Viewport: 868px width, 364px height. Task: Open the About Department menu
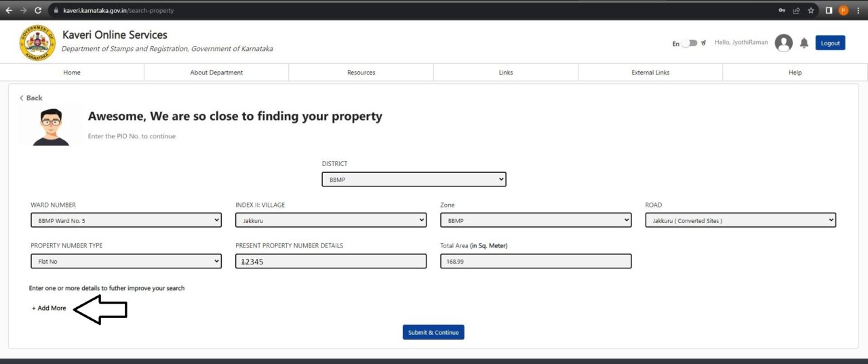[x=216, y=73]
